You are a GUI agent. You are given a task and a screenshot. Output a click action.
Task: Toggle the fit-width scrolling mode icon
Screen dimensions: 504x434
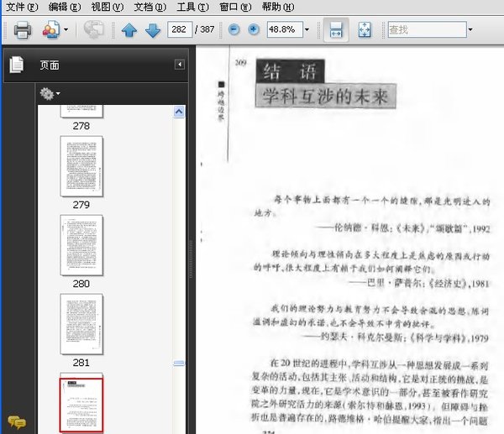point(336,30)
